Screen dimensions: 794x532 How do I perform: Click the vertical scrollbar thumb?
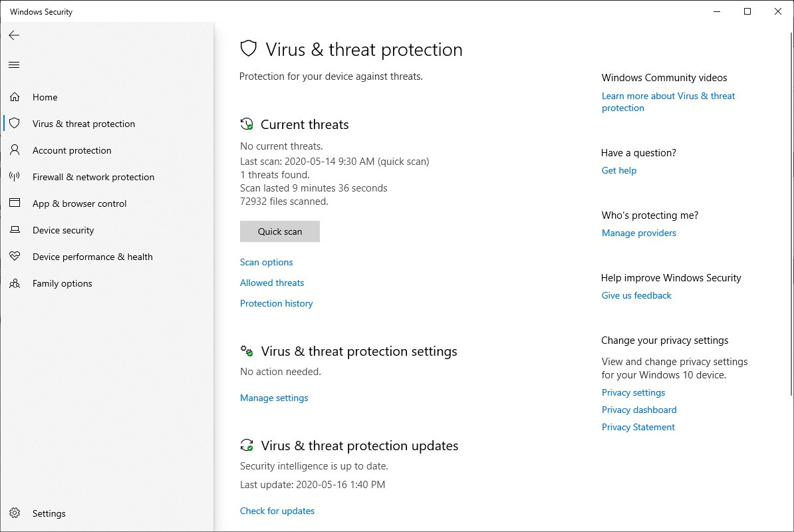coord(791,213)
